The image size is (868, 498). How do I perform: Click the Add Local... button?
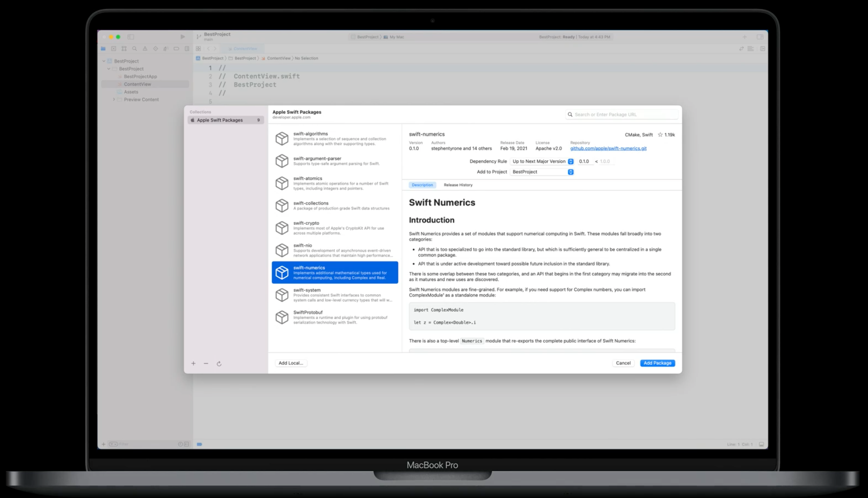coord(291,363)
